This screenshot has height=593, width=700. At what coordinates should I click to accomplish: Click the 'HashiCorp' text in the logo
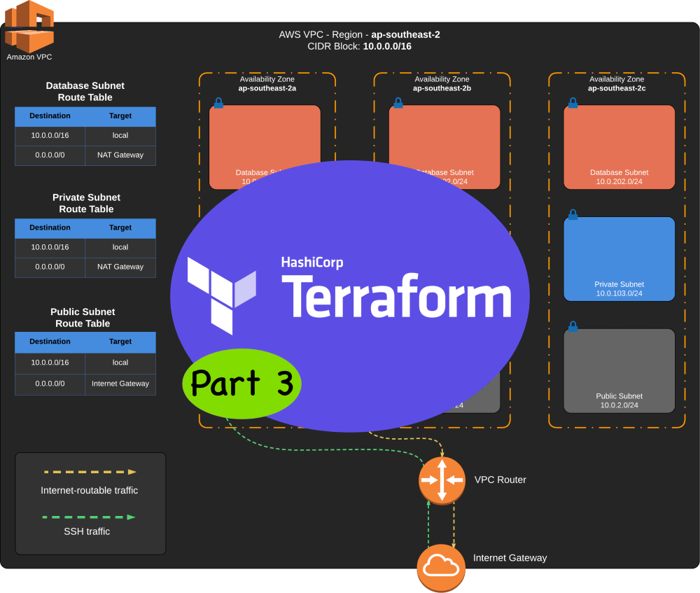coord(312,263)
